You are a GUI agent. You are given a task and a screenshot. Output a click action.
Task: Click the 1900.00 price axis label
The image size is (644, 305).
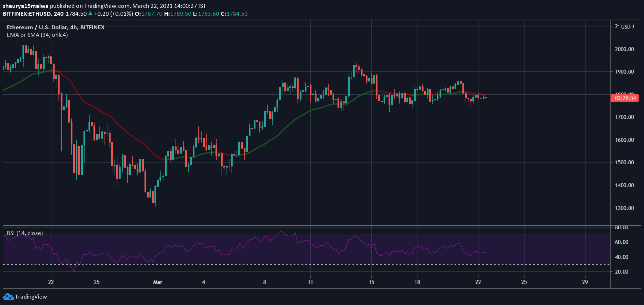click(x=624, y=72)
